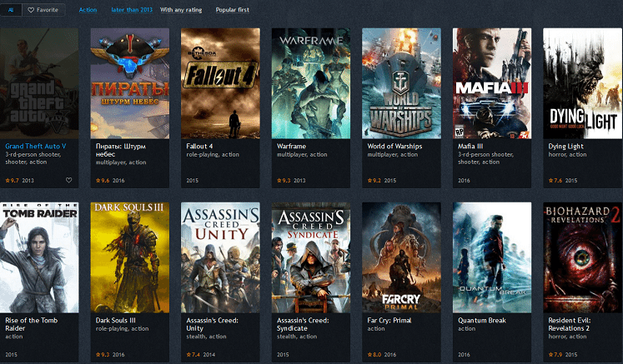
Task: Click the 'Fallout 4' title text
Action: pyautogui.click(x=199, y=146)
